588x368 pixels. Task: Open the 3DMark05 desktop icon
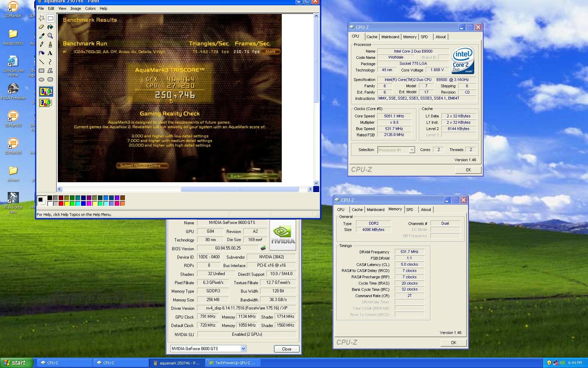coord(13,146)
